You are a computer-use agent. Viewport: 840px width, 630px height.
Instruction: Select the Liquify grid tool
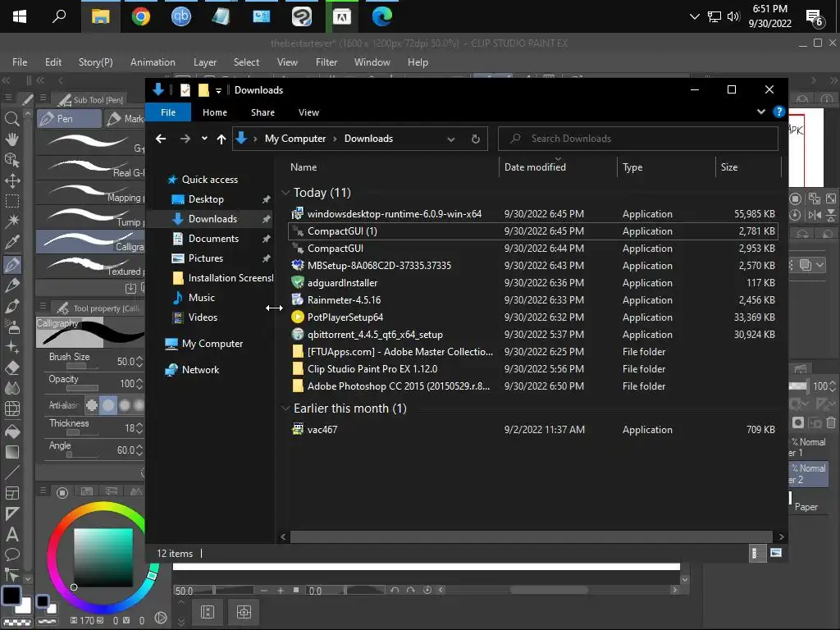coord(11,409)
